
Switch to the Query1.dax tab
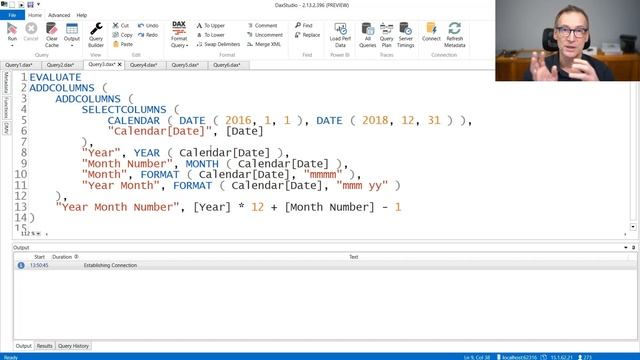19,65
